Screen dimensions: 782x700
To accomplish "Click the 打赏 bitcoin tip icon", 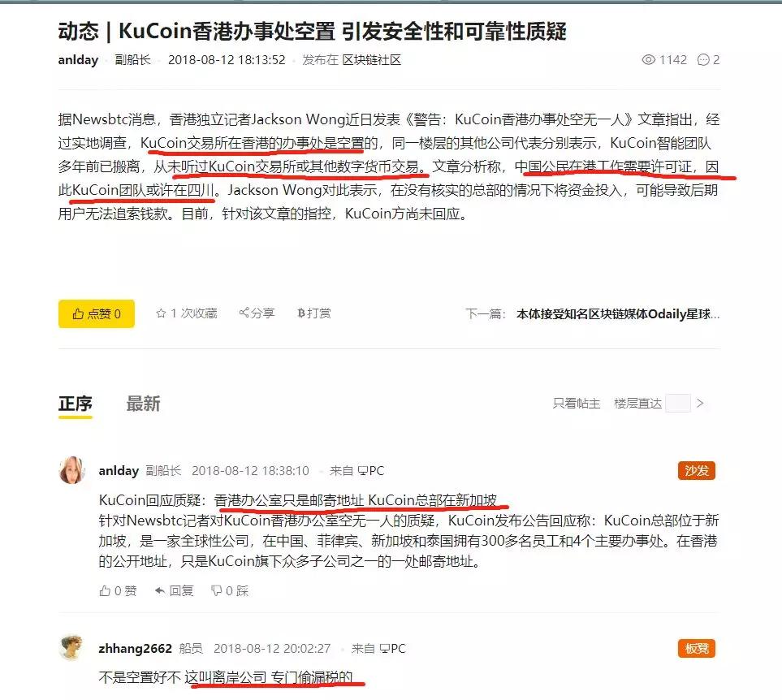I will click(300, 313).
